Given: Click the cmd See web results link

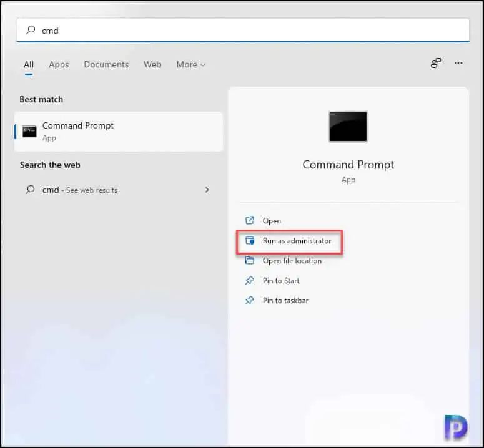Looking at the screenshot, I should click(x=80, y=190).
